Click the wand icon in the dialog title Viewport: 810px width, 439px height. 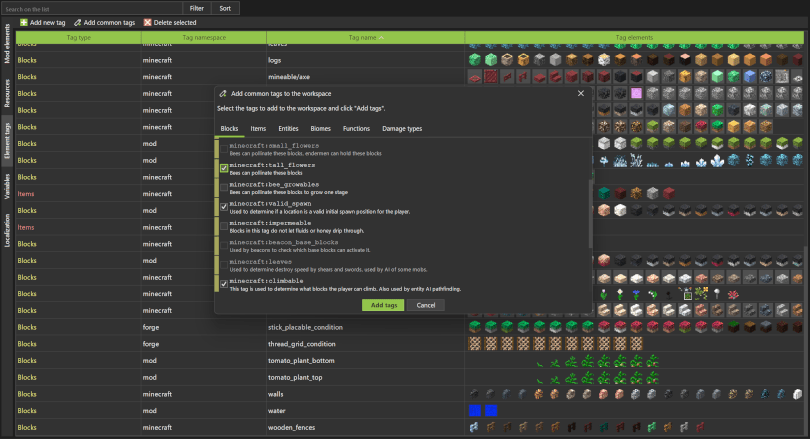(x=223, y=93)
